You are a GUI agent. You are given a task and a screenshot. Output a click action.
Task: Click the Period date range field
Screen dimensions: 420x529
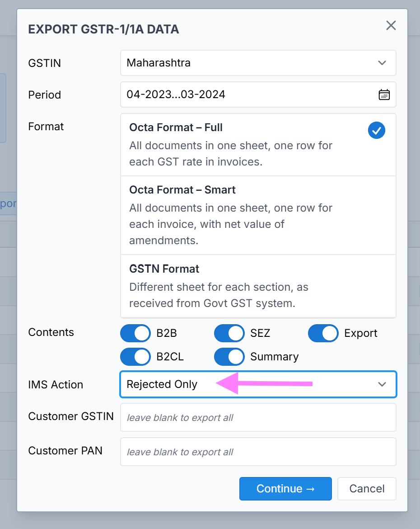point(248,94)
